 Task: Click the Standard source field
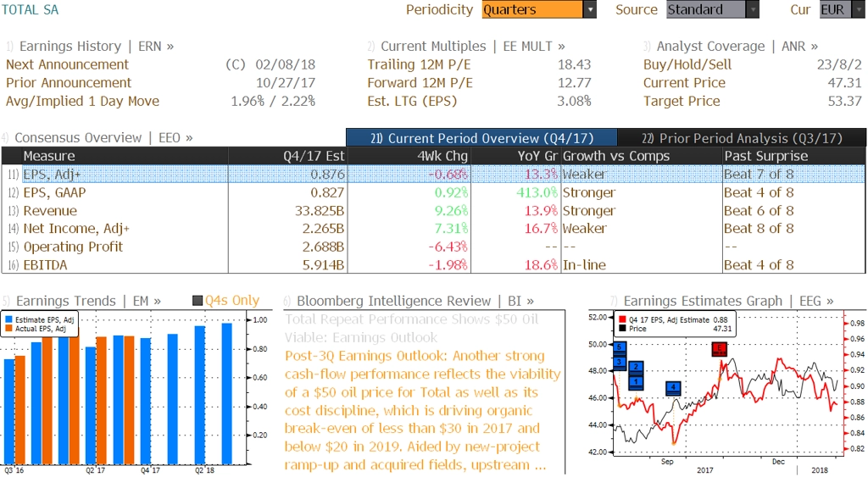pos(706,9)
